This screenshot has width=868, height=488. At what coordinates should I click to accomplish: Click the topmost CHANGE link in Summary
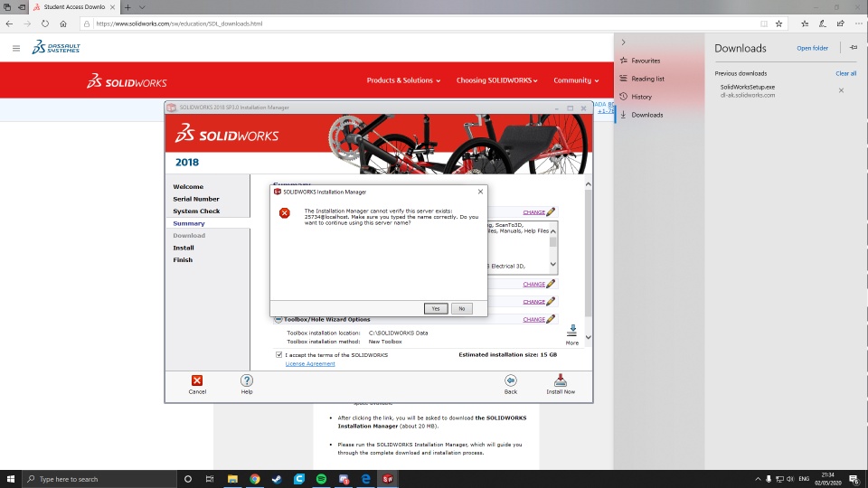533,211
